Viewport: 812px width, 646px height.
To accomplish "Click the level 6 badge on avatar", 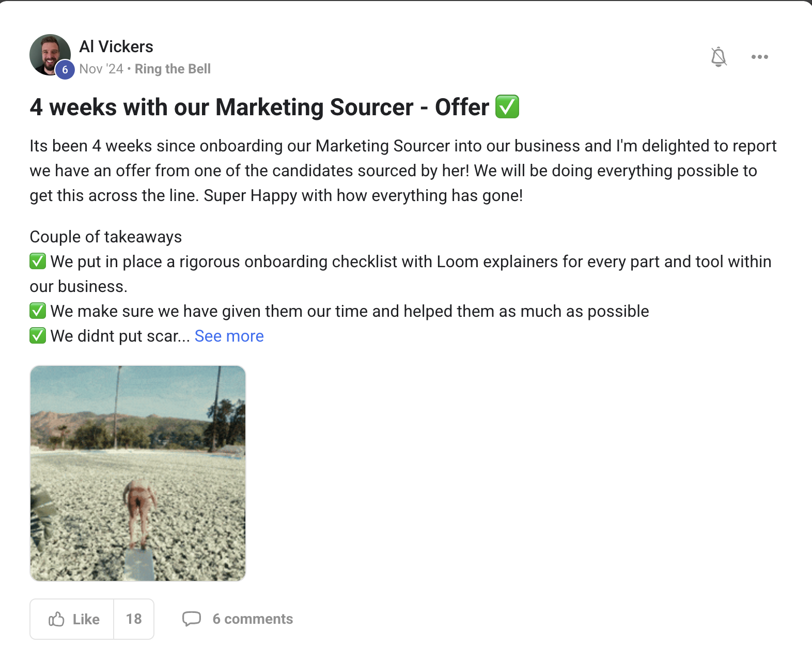I will coord(65,70).
